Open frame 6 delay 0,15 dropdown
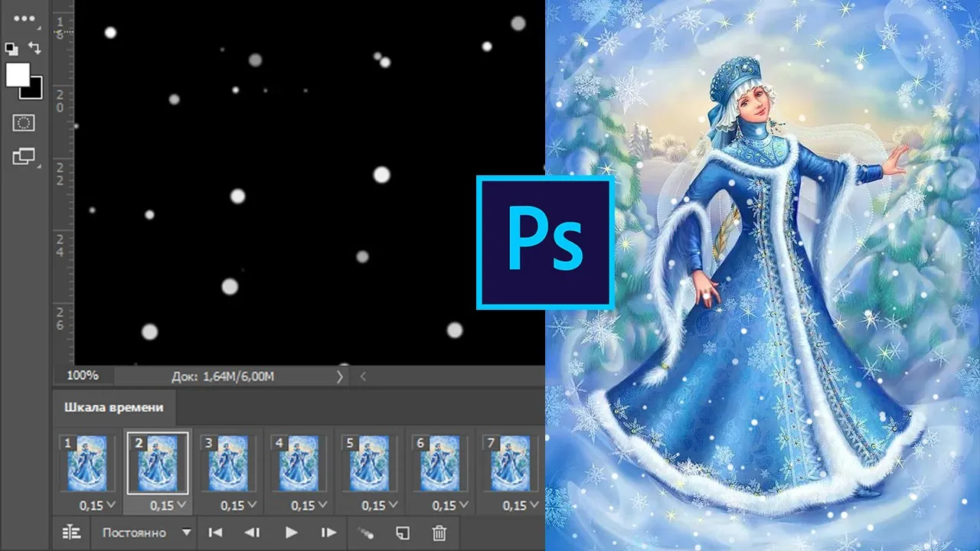Viewport: 980px width, 551px height. pos(449,505)
